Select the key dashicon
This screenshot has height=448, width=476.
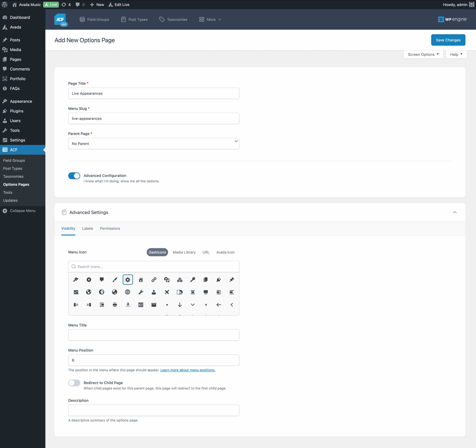tap(192, 280)
